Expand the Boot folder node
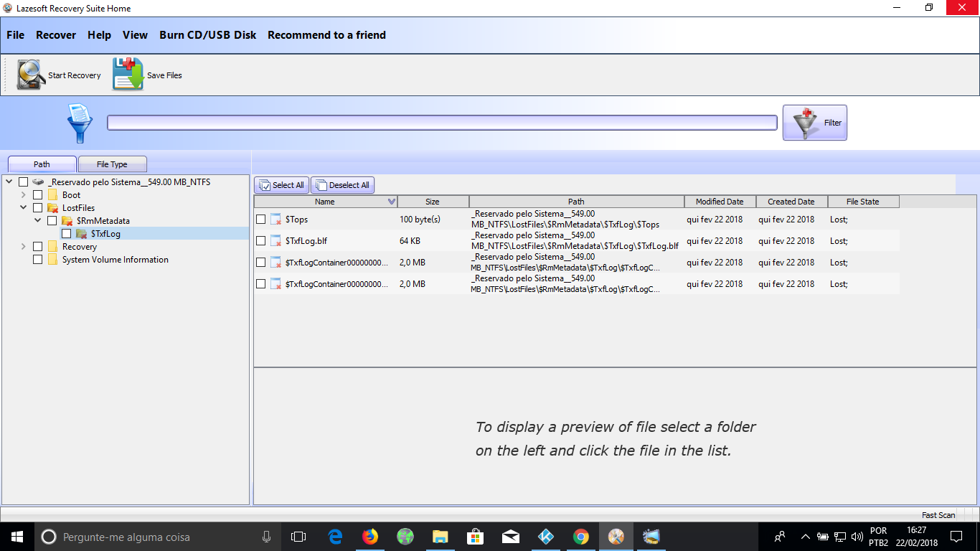Screen dimensions: 980x551 pyautogui.click(x=24, y=195)
